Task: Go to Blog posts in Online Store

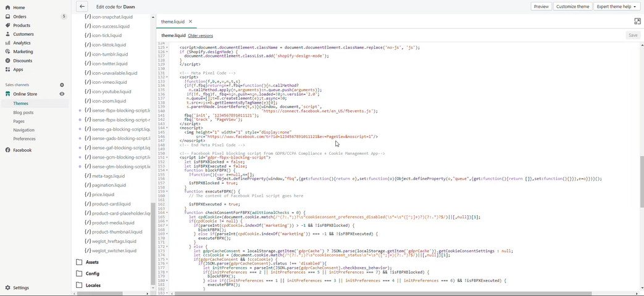Action: point(23,113)
